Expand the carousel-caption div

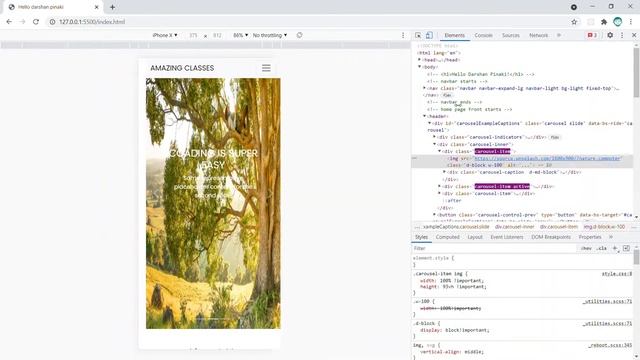(444, 172)
